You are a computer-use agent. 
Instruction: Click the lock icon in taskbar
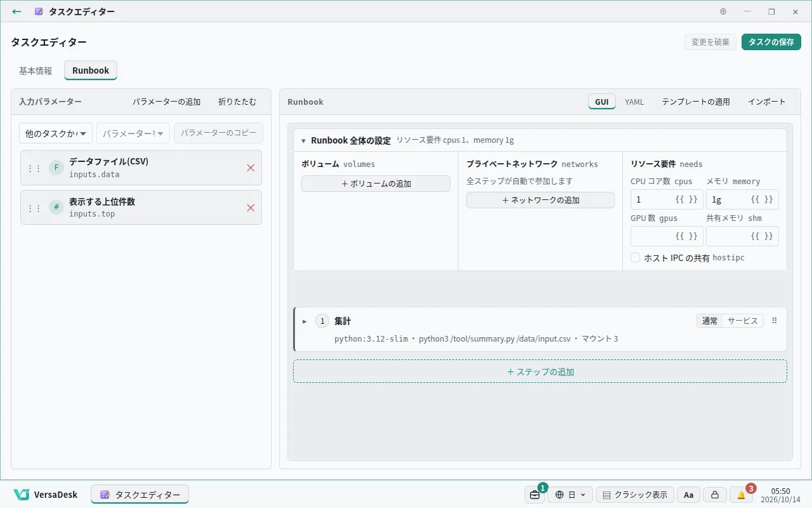coord(714,495)
